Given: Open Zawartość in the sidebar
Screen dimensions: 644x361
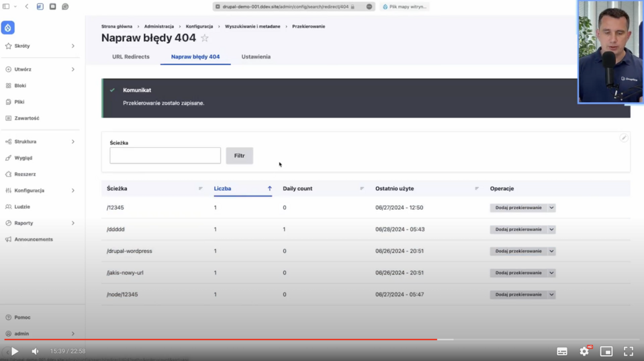Looking at the screenshot, I should click(27, 118).
